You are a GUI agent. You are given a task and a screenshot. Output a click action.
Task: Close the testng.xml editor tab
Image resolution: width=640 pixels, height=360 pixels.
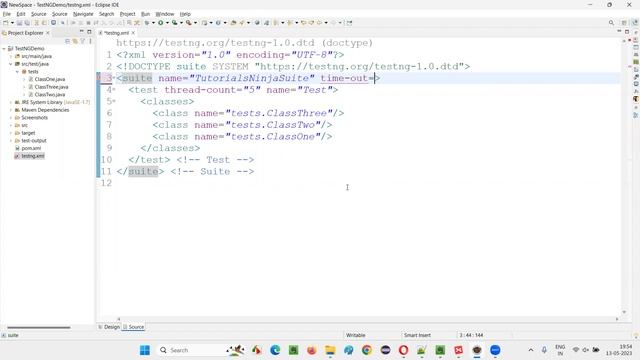[x=133, y=33]
